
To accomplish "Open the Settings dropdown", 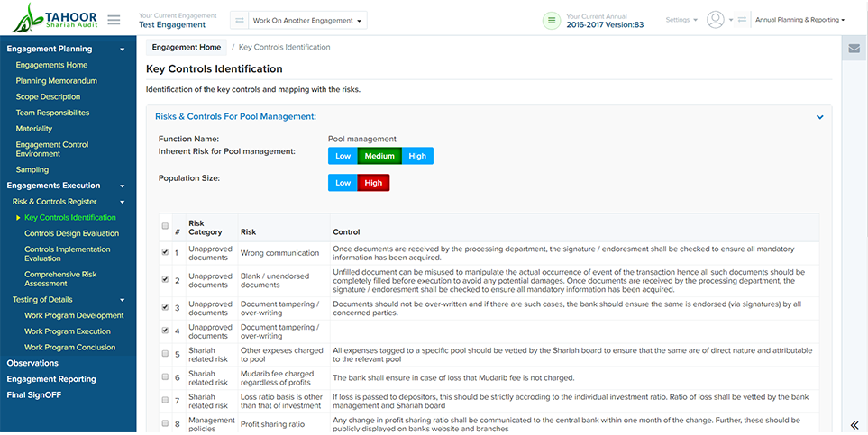I will [x=681, y=20].
